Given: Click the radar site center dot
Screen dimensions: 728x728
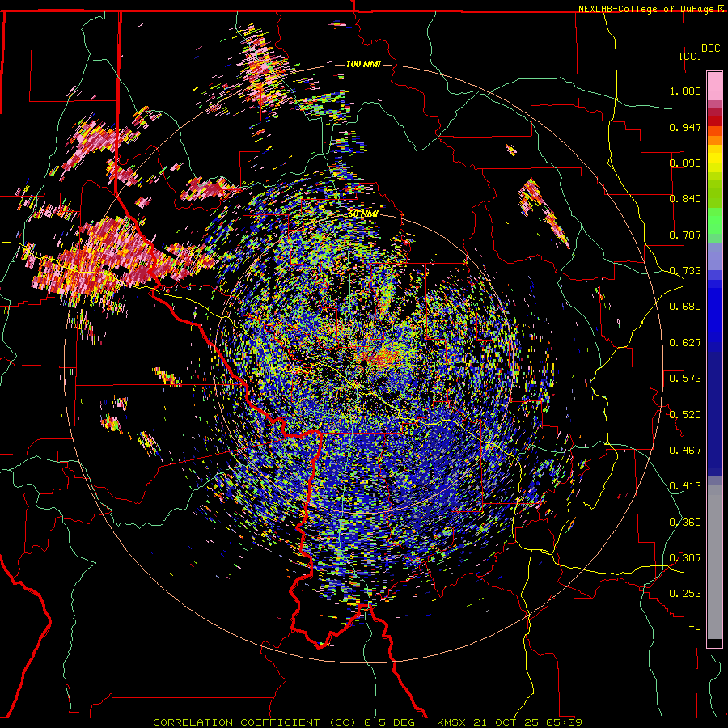Looking at the screenshot, I should click(x=365, y=362).
